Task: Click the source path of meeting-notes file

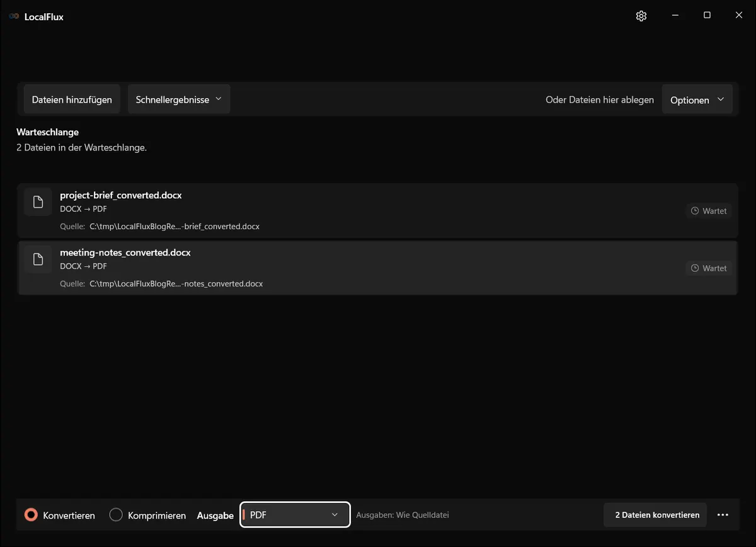Action: [176, 284]
